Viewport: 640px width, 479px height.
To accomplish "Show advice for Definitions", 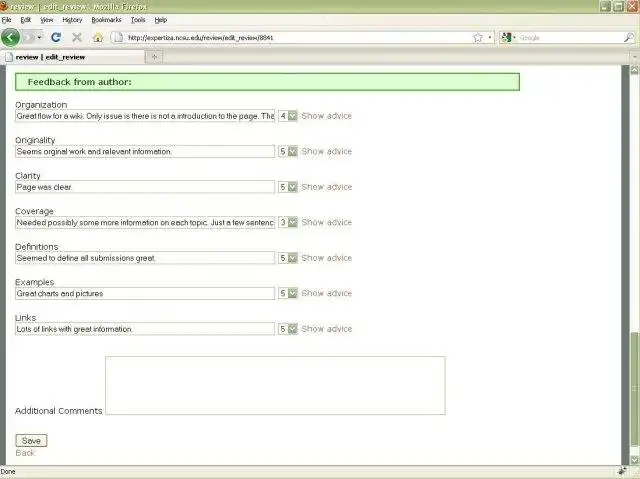I will tap(327, 258).
